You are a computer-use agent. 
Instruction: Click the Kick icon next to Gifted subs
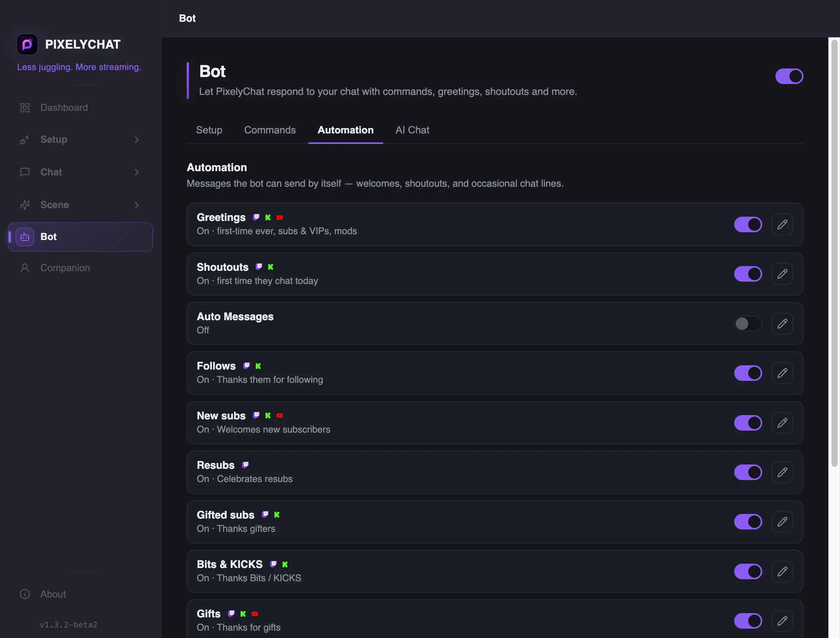277,515
